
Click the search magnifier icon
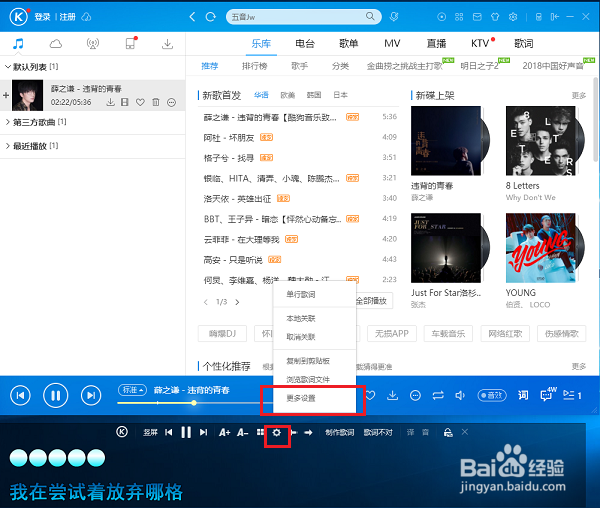coord(370,16)
